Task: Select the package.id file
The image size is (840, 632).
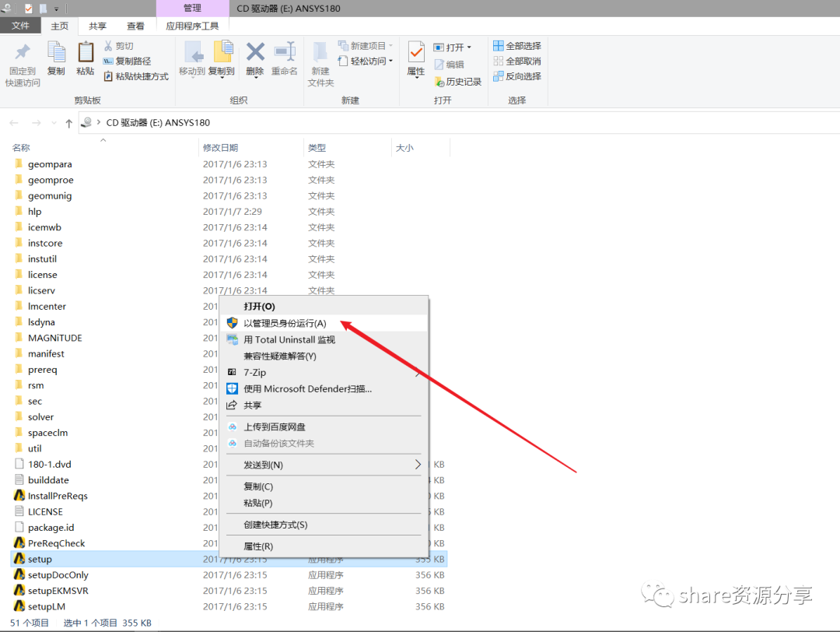Action: coord(44,528)
